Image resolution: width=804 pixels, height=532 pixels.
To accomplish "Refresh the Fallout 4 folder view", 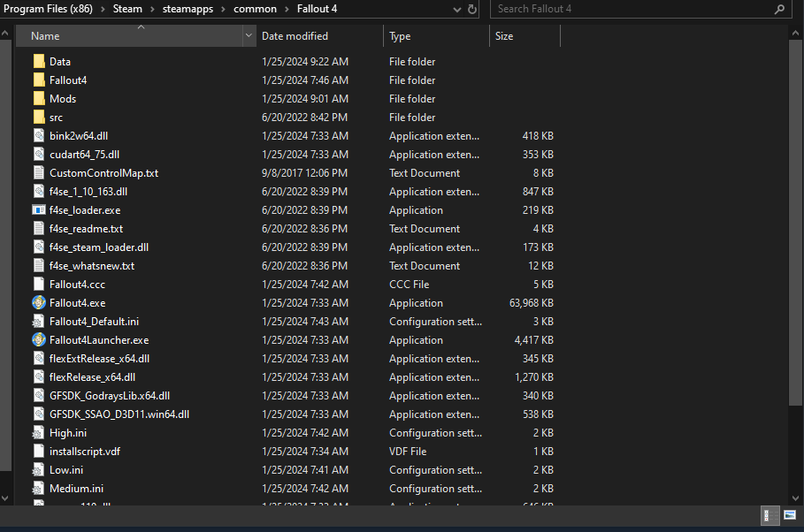I will click(472, 9).
